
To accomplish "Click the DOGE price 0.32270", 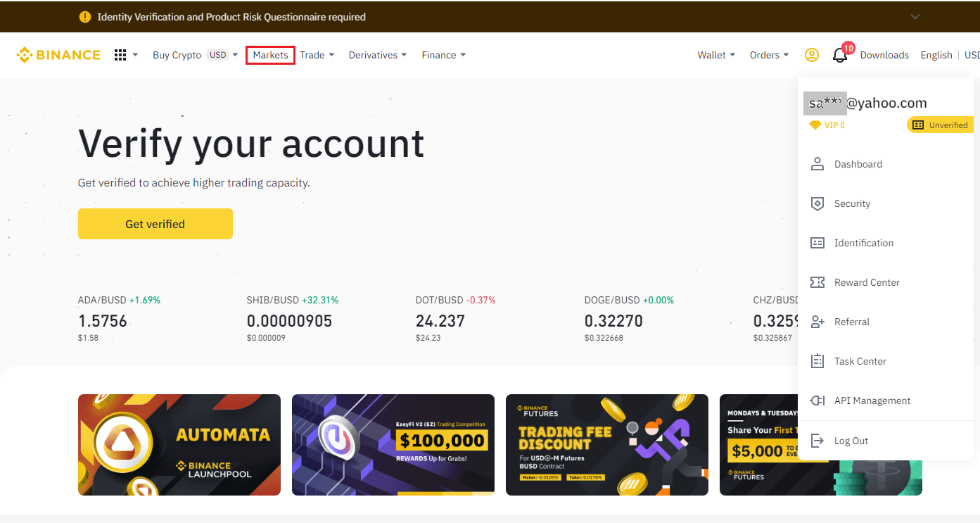I will (613, 321).
